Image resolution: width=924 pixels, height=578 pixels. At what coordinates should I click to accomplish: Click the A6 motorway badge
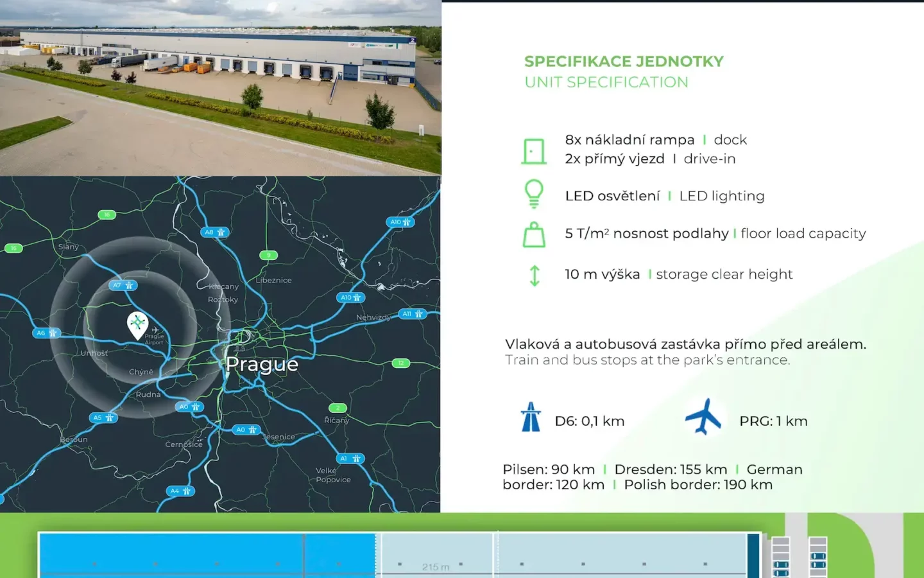click(46, 333)
